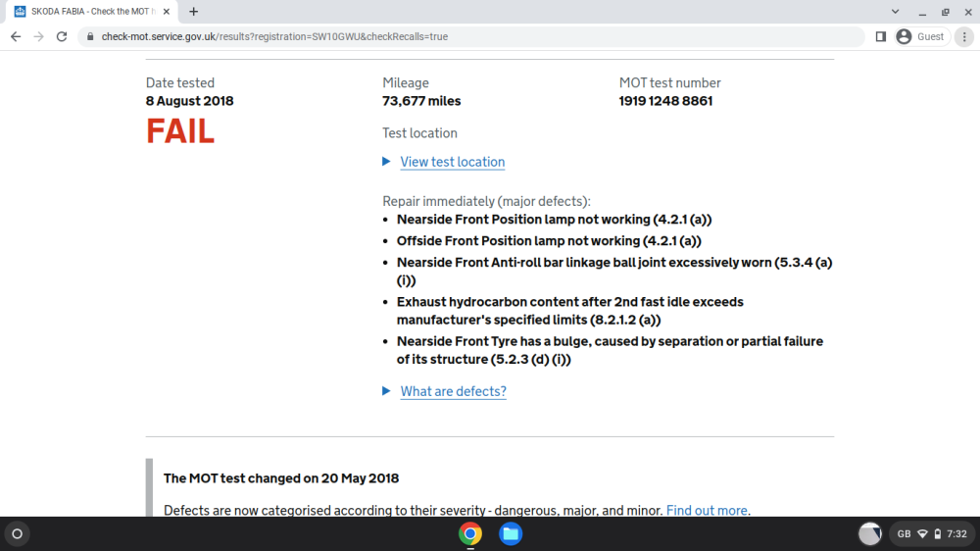This screenshot has width=980, height=551.
Task: Launch Chrome from the shelf
Action: click(x=470, y=534)
